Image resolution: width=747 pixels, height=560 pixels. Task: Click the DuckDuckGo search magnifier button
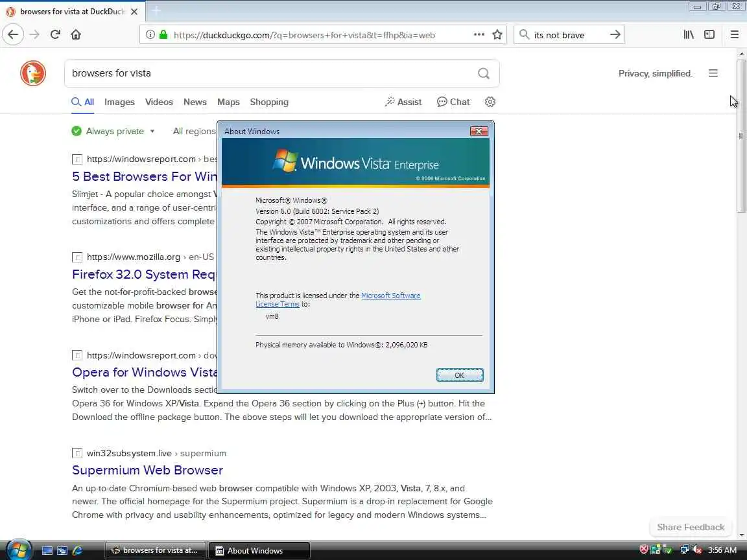(484, 73)
